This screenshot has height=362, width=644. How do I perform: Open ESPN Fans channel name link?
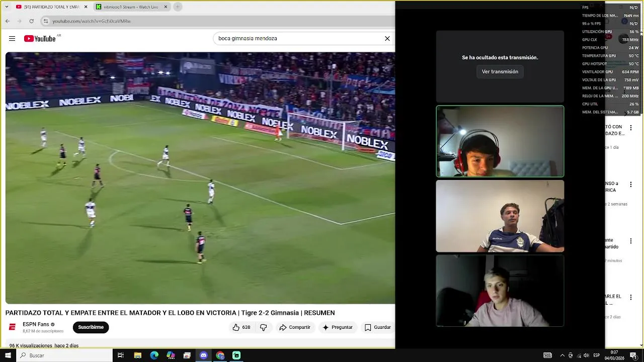36,324
